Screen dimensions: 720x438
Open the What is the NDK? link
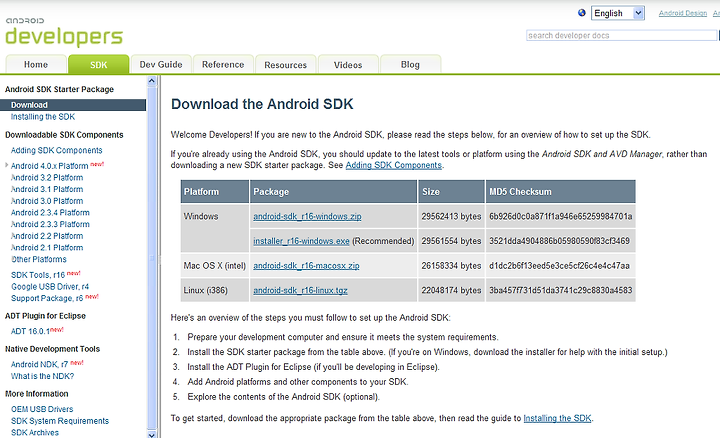tap(42, 376)
